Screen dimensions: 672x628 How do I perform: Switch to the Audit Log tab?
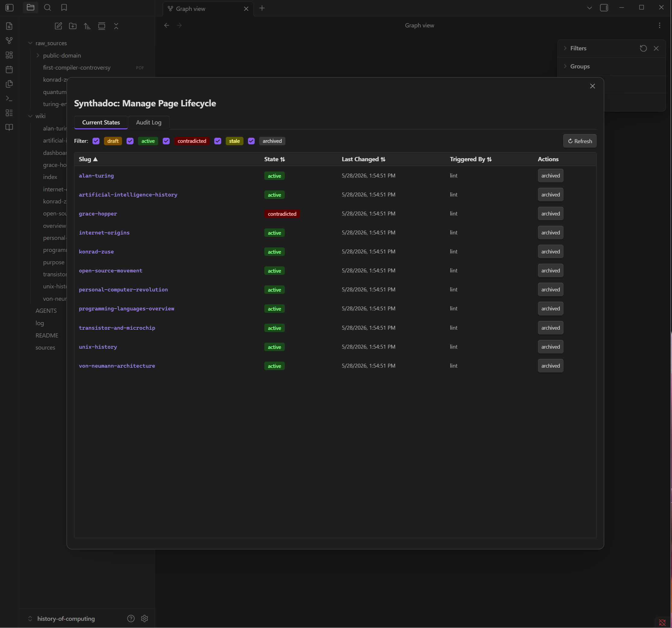click(149, 122)
